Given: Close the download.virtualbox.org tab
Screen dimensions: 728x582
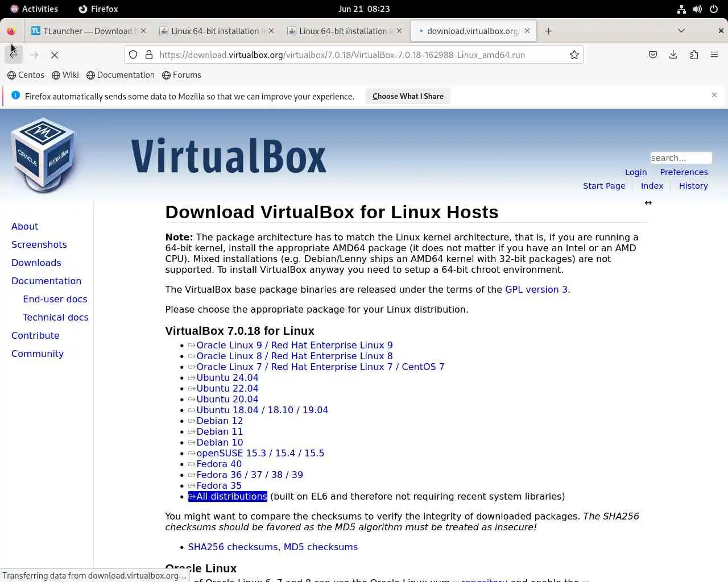Looking at the screenshot, I should point(527,31).
